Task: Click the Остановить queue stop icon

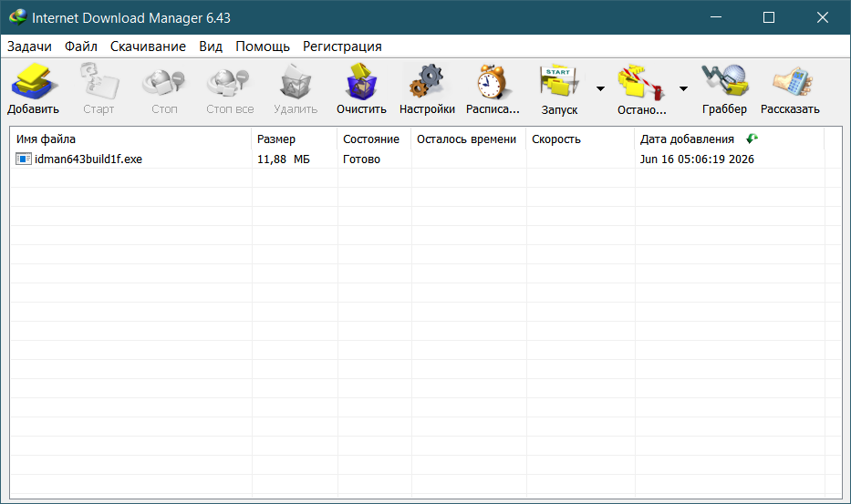Action: coord(641,82)
